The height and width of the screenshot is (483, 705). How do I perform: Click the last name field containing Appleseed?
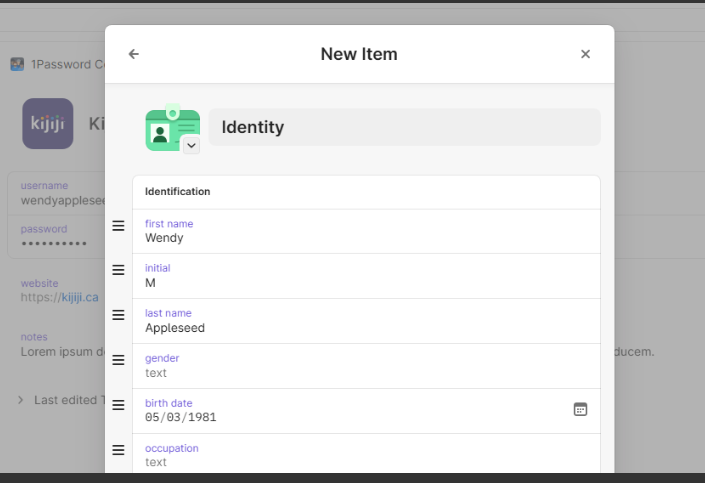click(360, 328)
